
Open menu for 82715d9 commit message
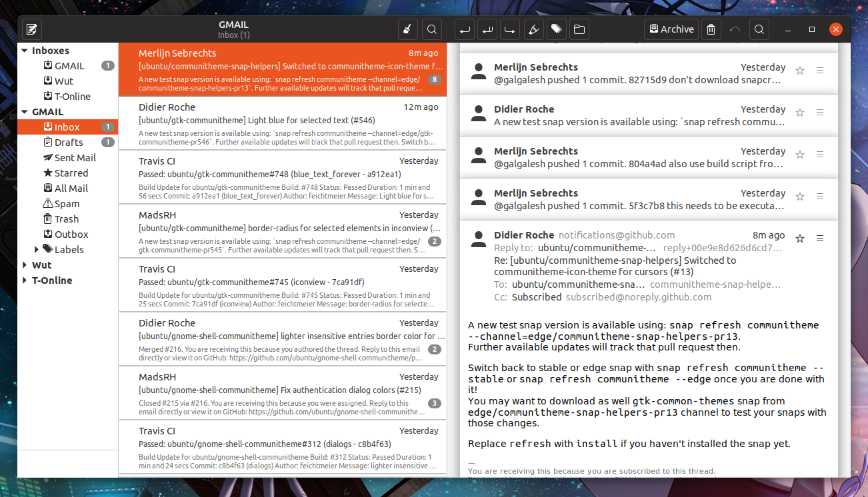pos(821,71)
